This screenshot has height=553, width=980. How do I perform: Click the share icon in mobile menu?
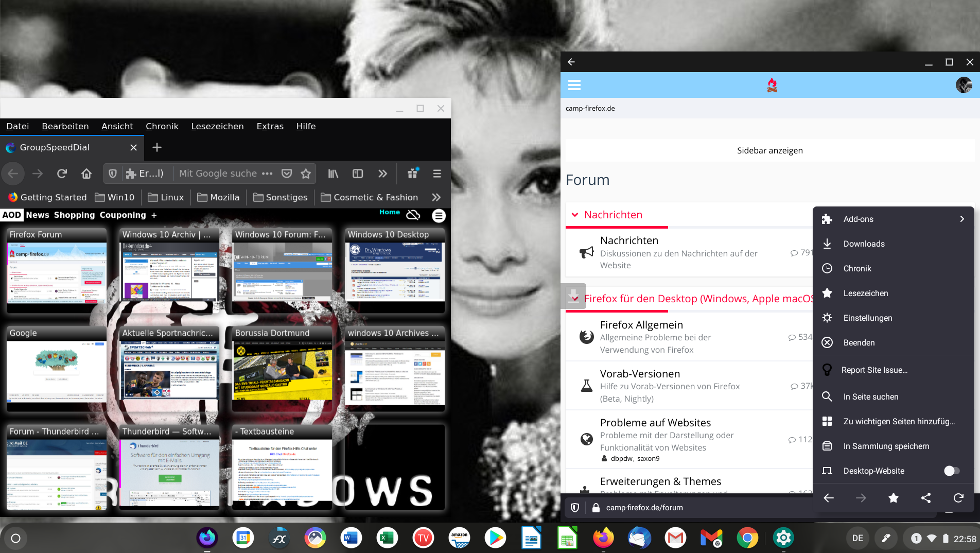click(x=926, y=498)
